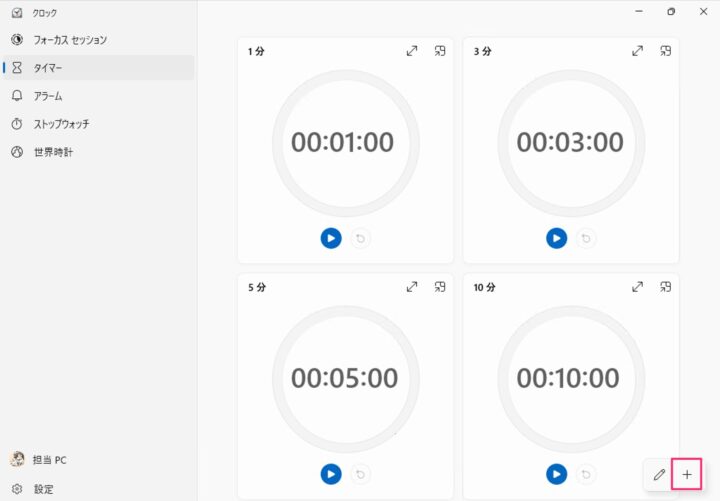Open 世界時計 in the sidebar
This screenshot has width=720, height=501.
click(x=53, y=152)
